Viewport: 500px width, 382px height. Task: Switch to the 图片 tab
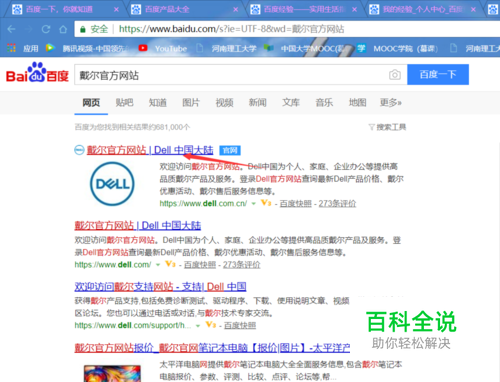191,102
